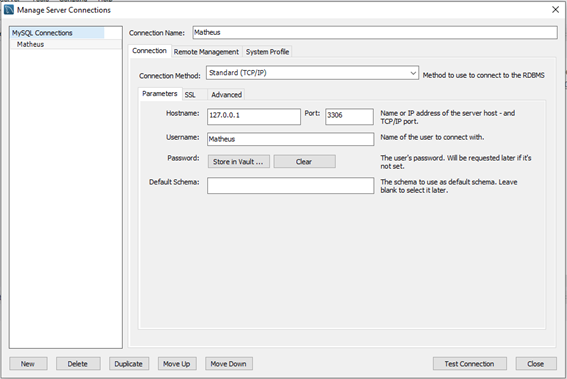Click the Delete connection button
Screen dimensions: 567x379
[x=78, y=364]
